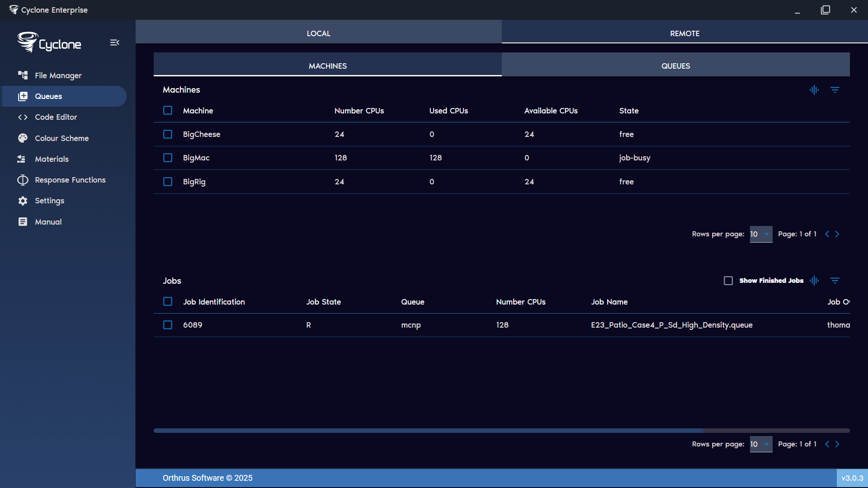Select job 6089 checkbox

pyautogui.click(x=168, y=325)
